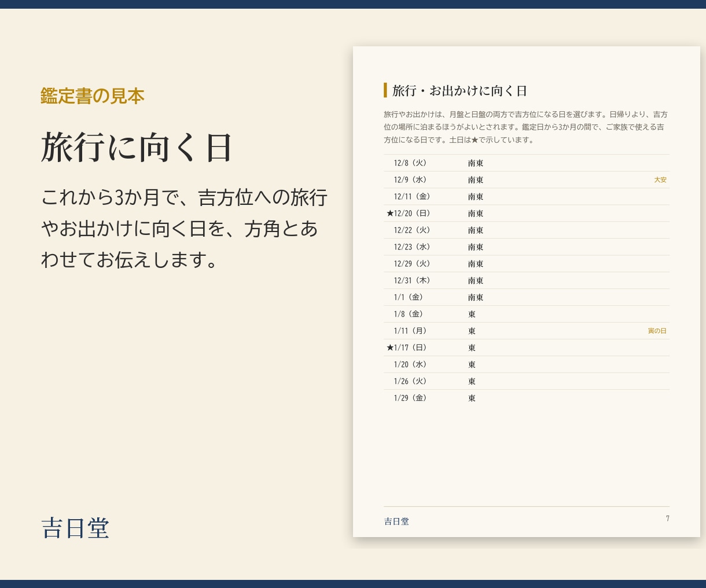Click the page number 7 in footer
The width and height of the screenshot is (706, 588).
coord(667,519)
